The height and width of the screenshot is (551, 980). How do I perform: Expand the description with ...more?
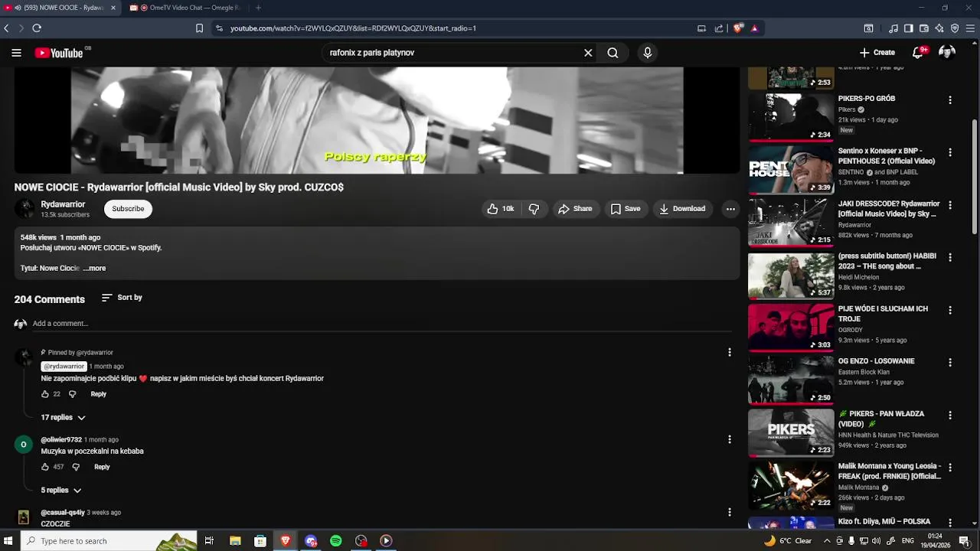(95, 269)
